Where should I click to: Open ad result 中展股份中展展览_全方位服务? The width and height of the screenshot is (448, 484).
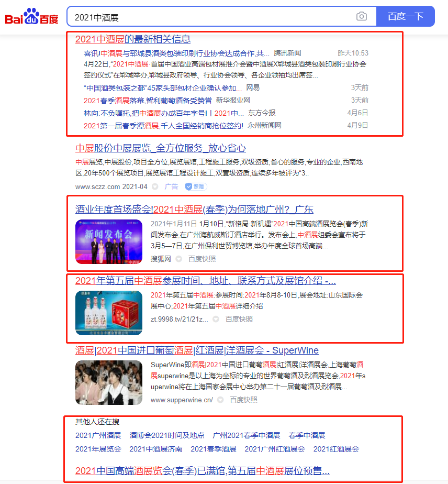161,148
